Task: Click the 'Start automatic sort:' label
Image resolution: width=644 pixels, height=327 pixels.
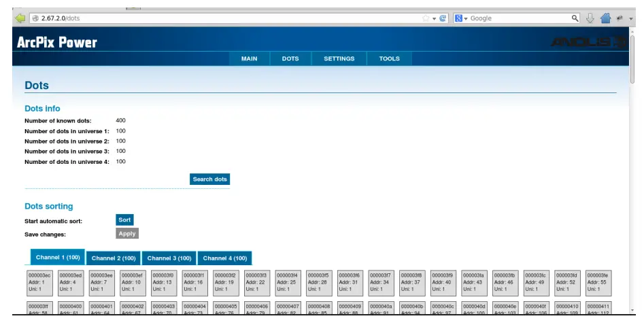Action: tap(54, 221)
